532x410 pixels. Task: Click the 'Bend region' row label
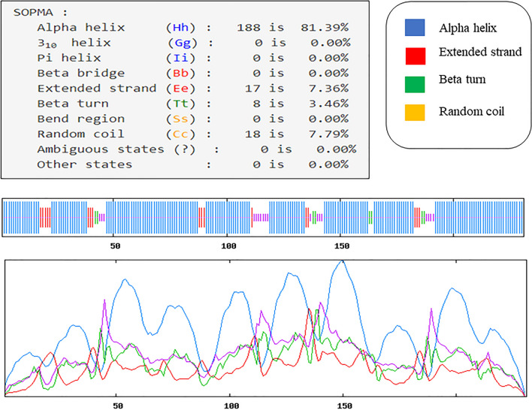point(81,119)
